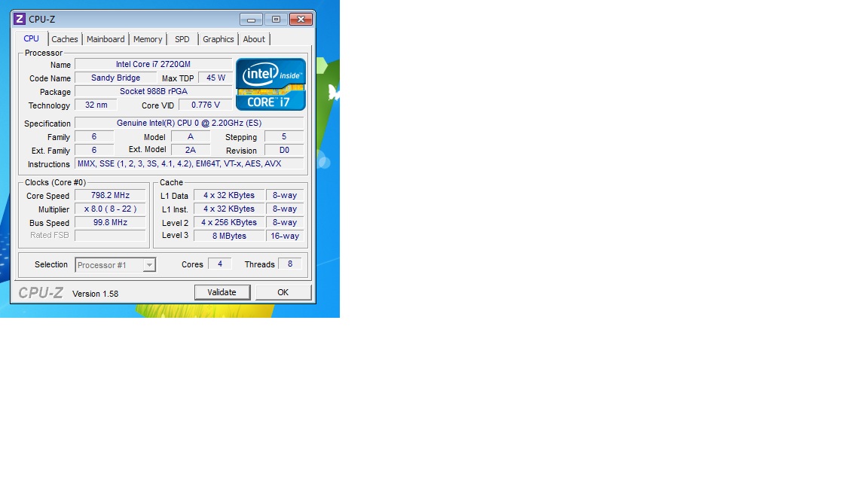Click the Core Speed 798.2 MHz value
Screen dimensions: 868x488
(110, 195)
